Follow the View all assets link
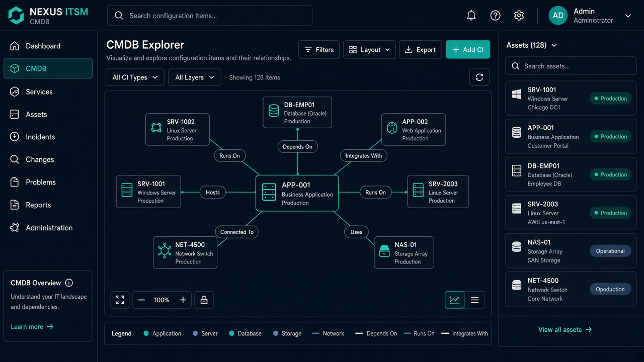This screenshot has height=362, width=644. click(565, 329)
